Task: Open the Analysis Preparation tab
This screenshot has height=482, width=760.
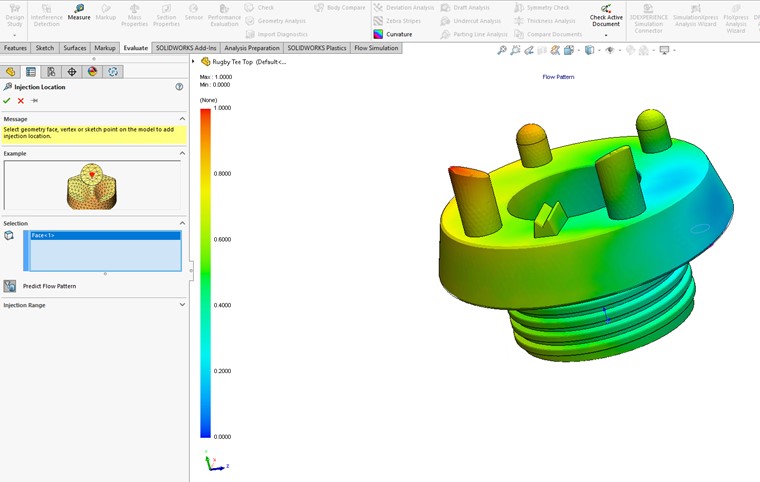Action: tap(252, 48)
